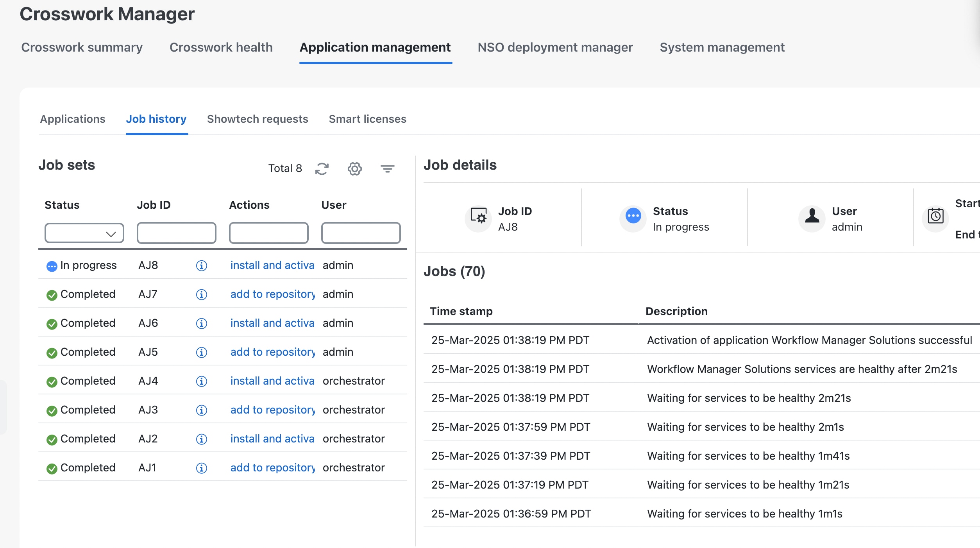Open System management tab
Viewport: 980px width, 548px height.
(722, 47)
